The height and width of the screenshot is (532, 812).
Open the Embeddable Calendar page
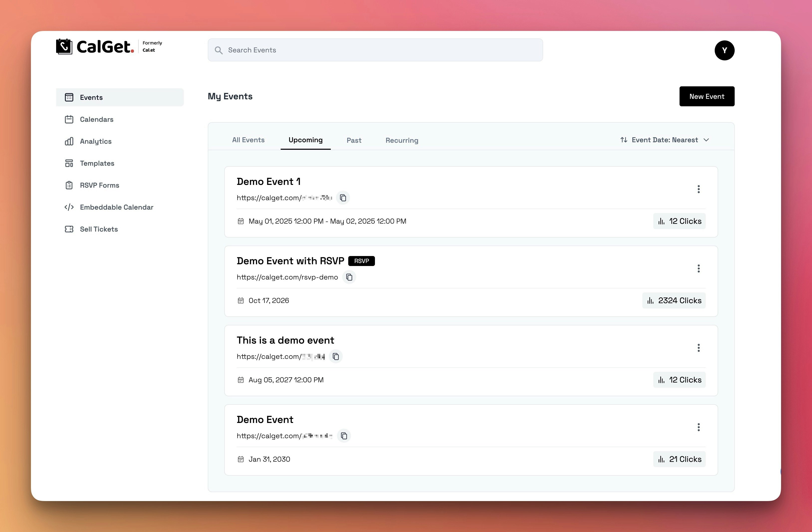click(116, 207)
